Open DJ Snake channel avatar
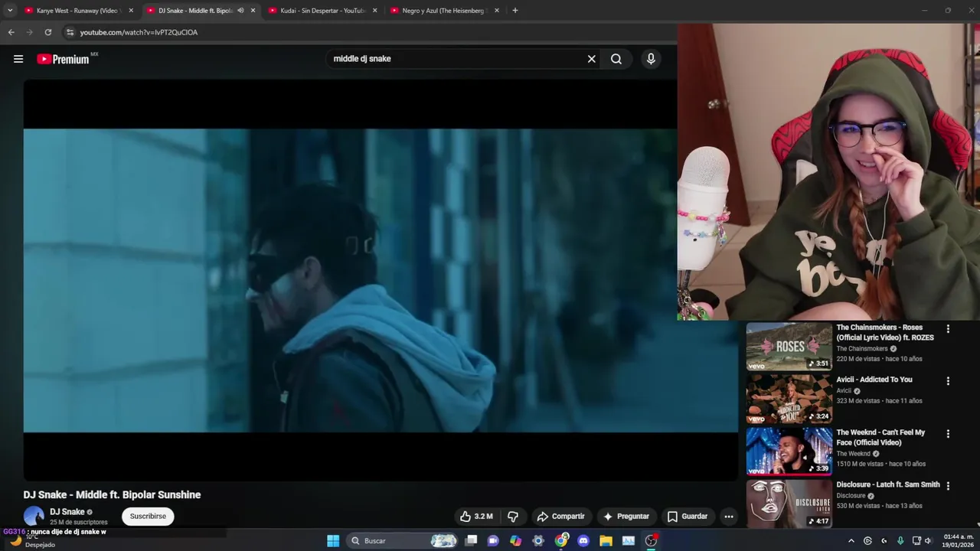This screenshot has height=551, width=980. click(34, 517)
